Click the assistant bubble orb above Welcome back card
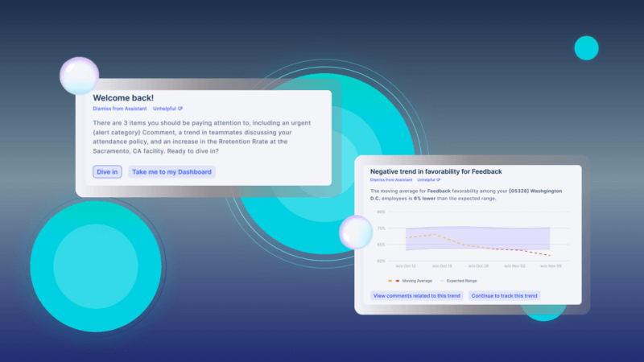 click(79, 76)
